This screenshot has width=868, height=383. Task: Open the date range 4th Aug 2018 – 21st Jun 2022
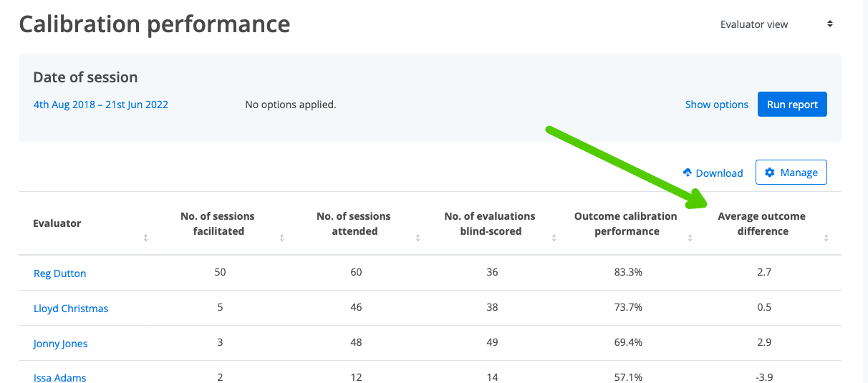[101, 105]
